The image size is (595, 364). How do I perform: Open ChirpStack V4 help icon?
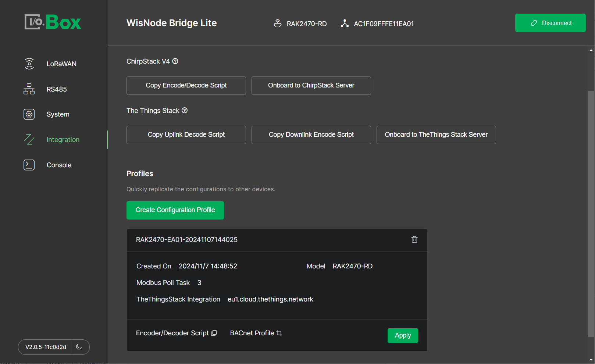tap(175, 61)
